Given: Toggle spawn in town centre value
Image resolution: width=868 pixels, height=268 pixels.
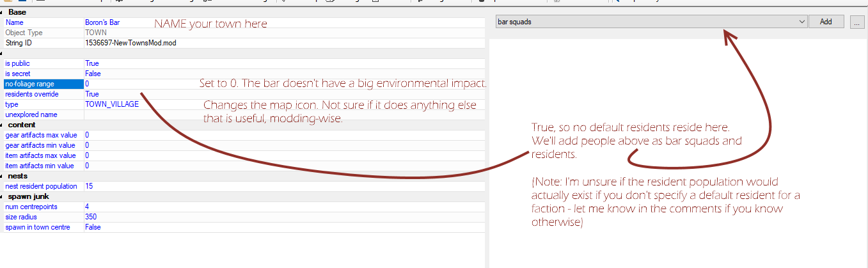Looking at the screenshot, I should 93,227.
